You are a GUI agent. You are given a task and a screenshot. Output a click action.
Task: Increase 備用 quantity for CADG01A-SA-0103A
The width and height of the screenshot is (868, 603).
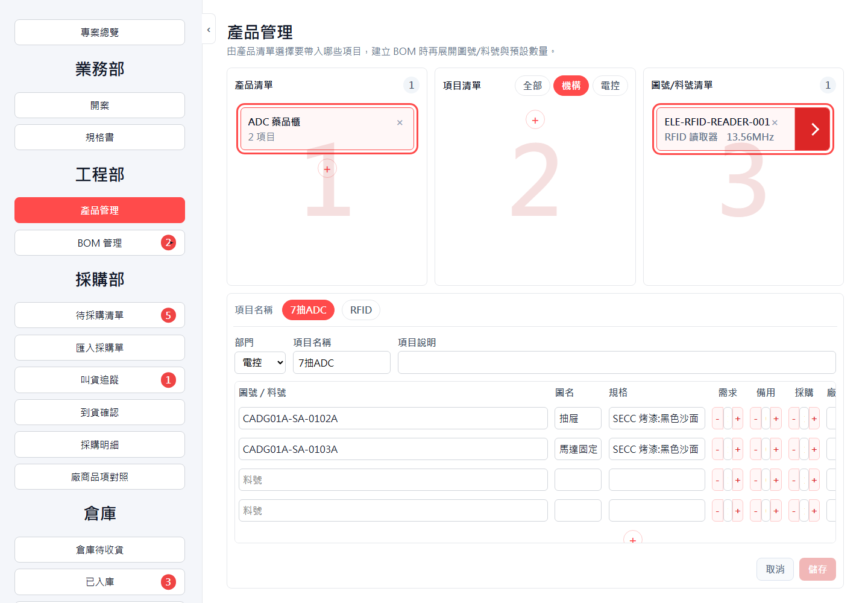[776, 449]
